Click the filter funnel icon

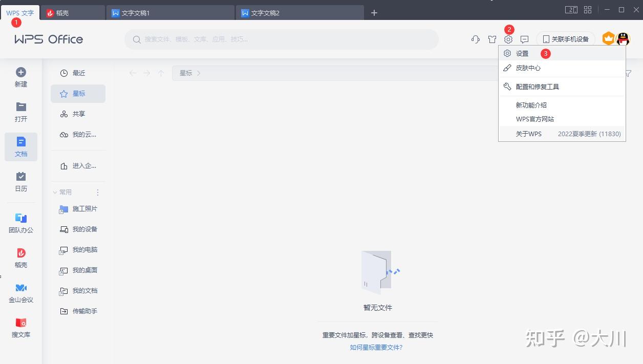point(628,74)
